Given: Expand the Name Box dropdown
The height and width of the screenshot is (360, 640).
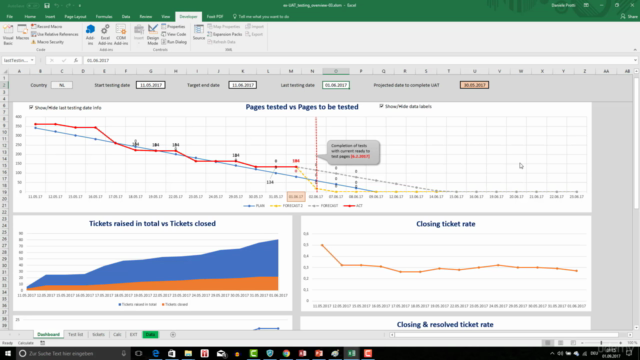Looking at the screenshot, I should click(32, 60).
